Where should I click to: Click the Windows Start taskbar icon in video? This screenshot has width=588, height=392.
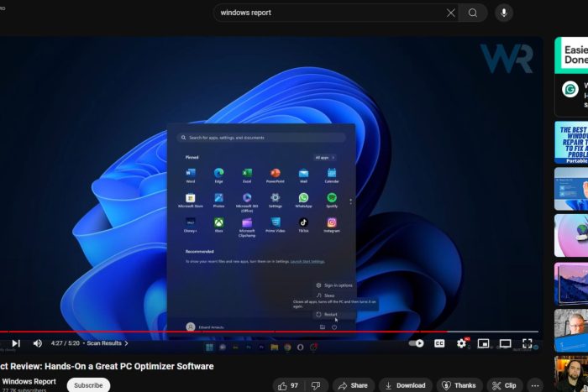(209, 348)
